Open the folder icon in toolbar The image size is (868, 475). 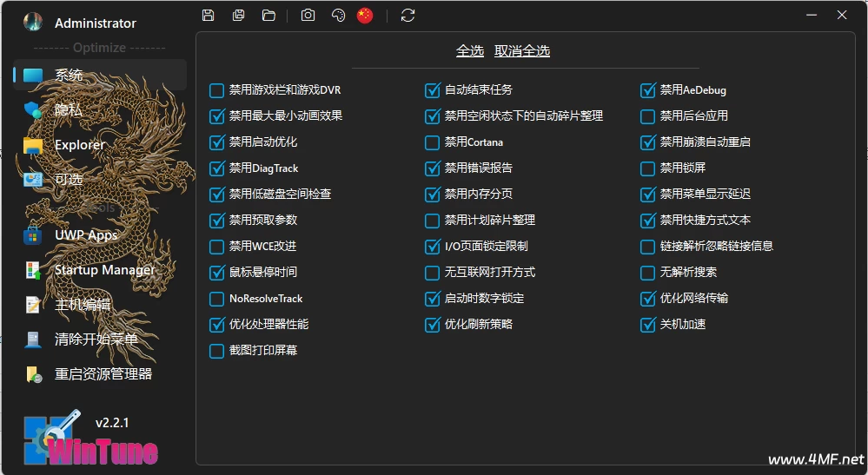click(x=268, y=15)
